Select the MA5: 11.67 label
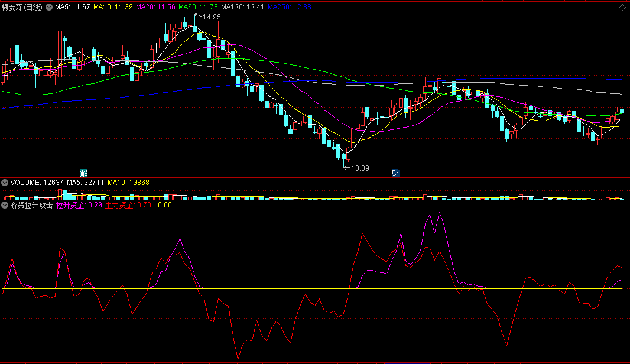This screenshot has width=630, height=364. [72, 7]
